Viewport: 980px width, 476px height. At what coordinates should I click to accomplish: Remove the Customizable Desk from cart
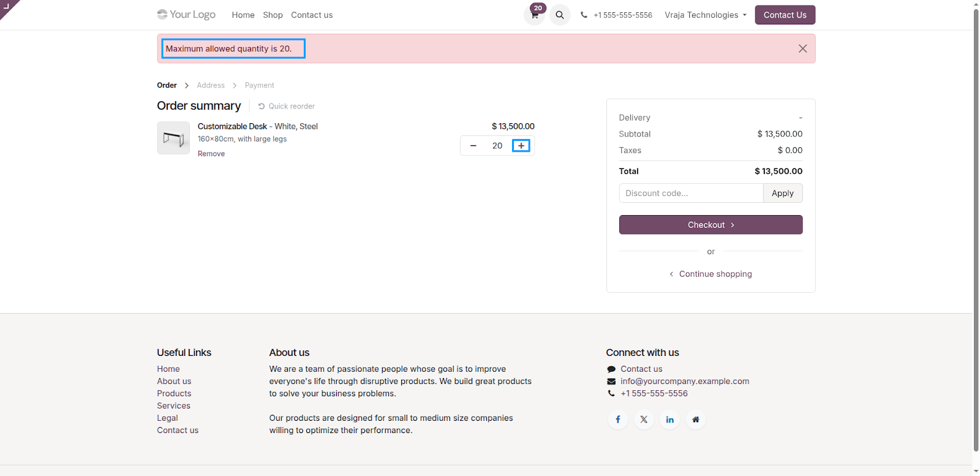tap(211, 154)
